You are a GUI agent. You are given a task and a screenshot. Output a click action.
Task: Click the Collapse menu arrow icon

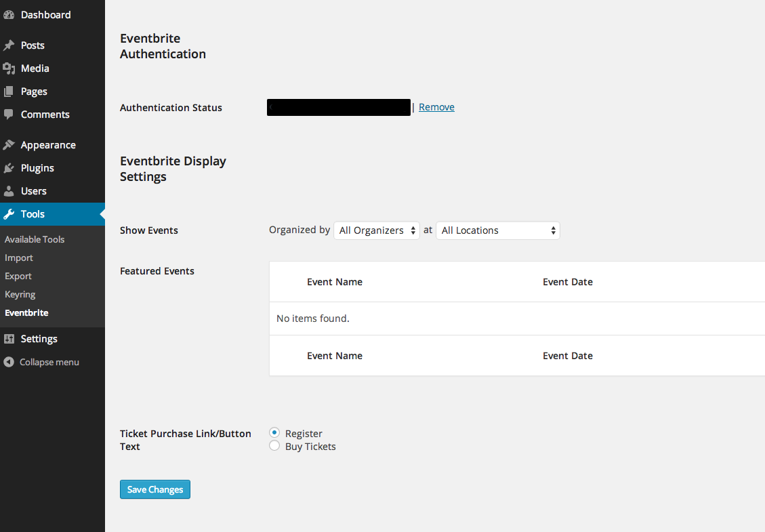coord(9,362)
